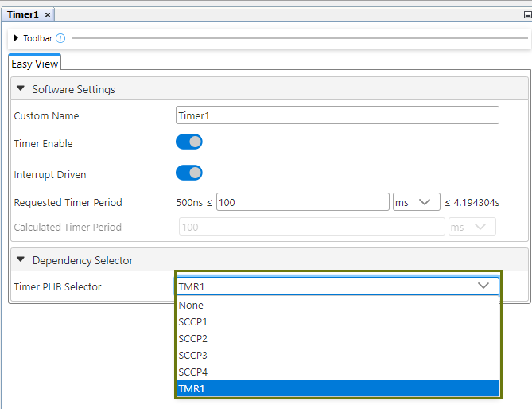Select highlighted TMR1 option in list

pos(337,388)
